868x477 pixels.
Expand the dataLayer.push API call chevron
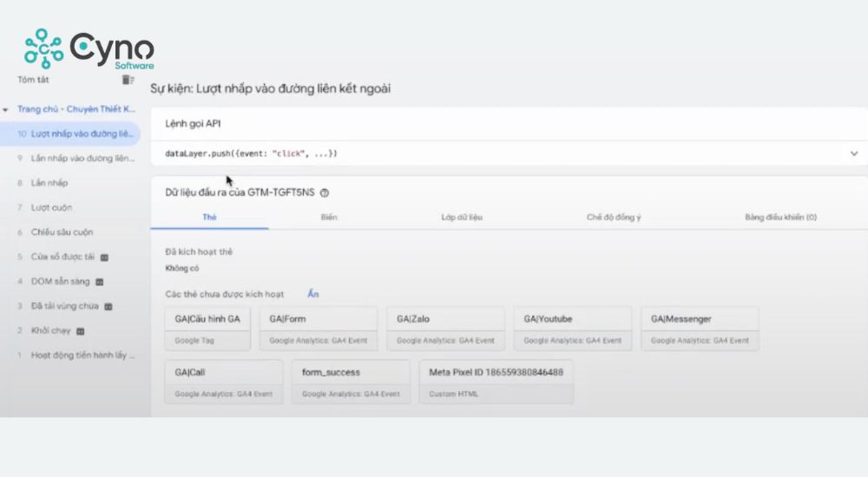853,154
